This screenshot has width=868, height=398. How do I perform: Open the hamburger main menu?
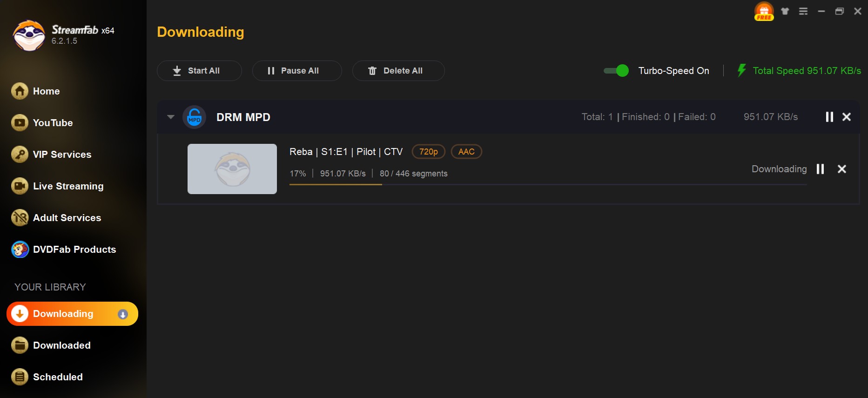(803, 11)
